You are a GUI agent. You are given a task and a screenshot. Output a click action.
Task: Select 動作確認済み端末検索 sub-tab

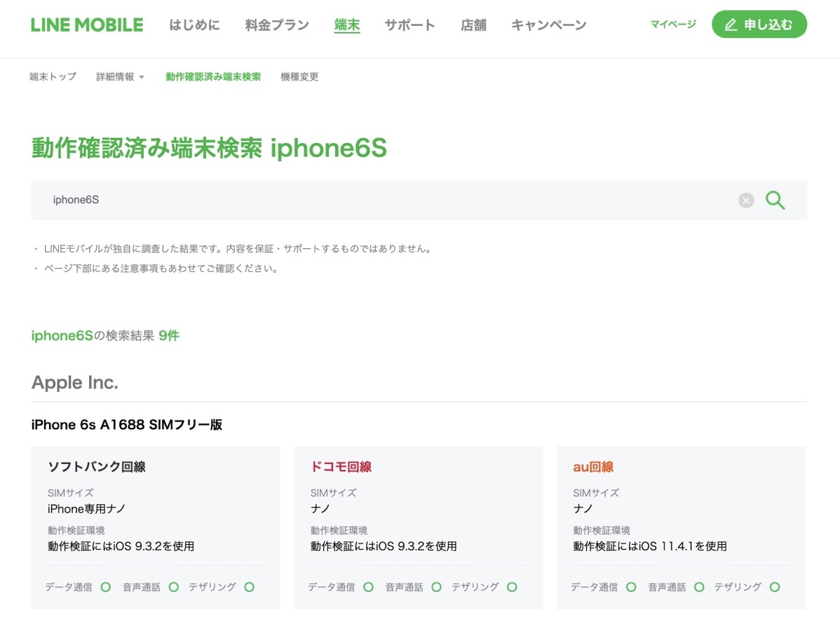[x=213, y=76]
